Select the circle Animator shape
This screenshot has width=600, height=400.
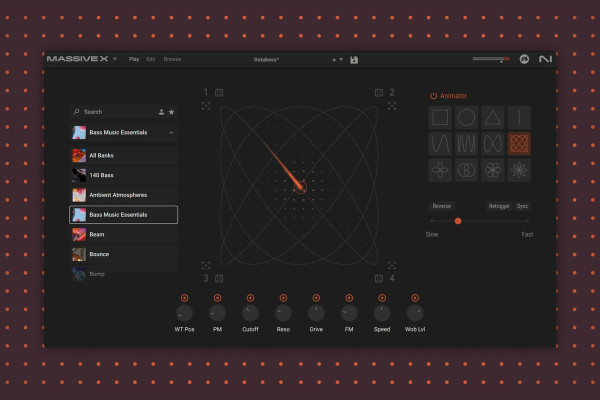pyautogui.click(x=466, y=118)
